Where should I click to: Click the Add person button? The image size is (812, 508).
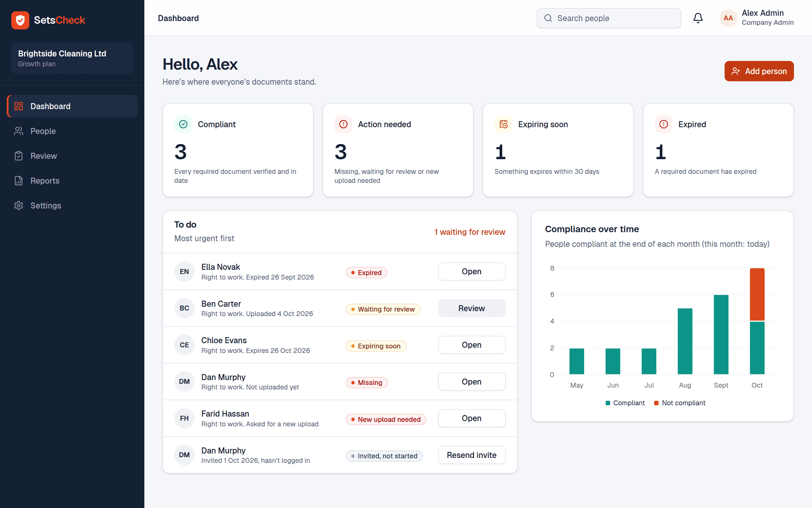(x=759, y=71)
